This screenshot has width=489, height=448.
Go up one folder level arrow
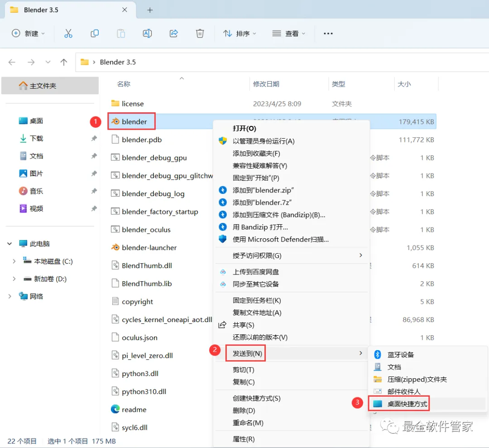click(64, 62)
